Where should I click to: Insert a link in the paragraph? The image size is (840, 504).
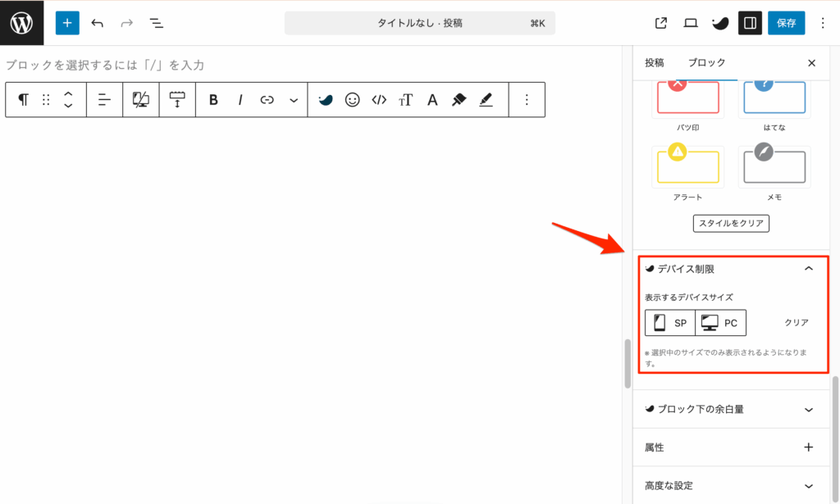pyautogui.click(x=267, y=100)
